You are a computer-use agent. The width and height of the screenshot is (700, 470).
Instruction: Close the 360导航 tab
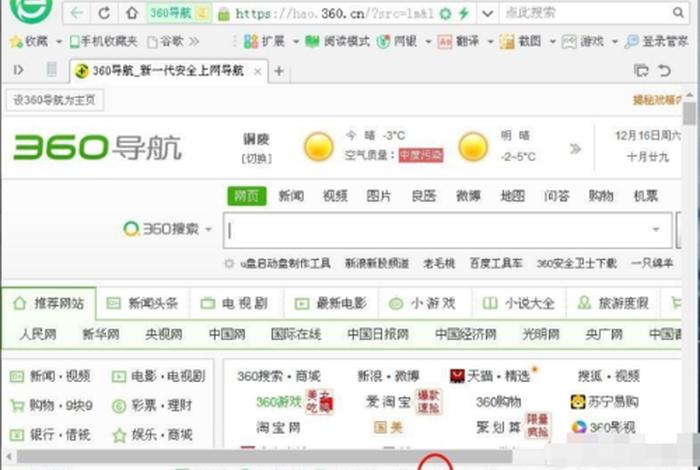click(x=258, y=71)
